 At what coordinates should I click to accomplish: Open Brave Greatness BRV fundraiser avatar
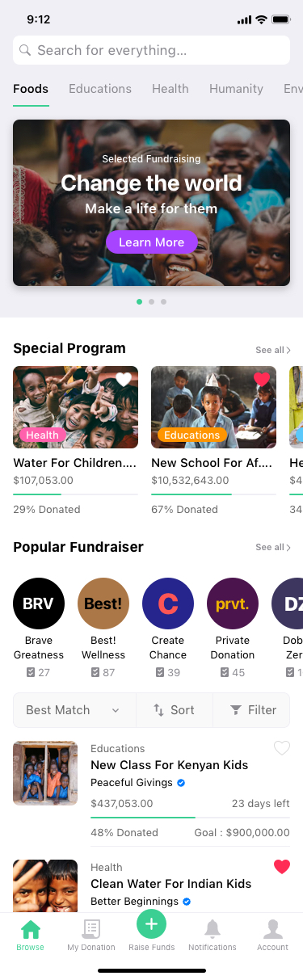39,604
